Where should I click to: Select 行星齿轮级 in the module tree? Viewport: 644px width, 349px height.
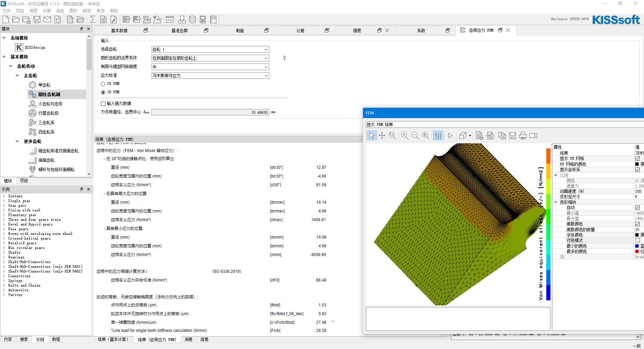click(48, 113)
